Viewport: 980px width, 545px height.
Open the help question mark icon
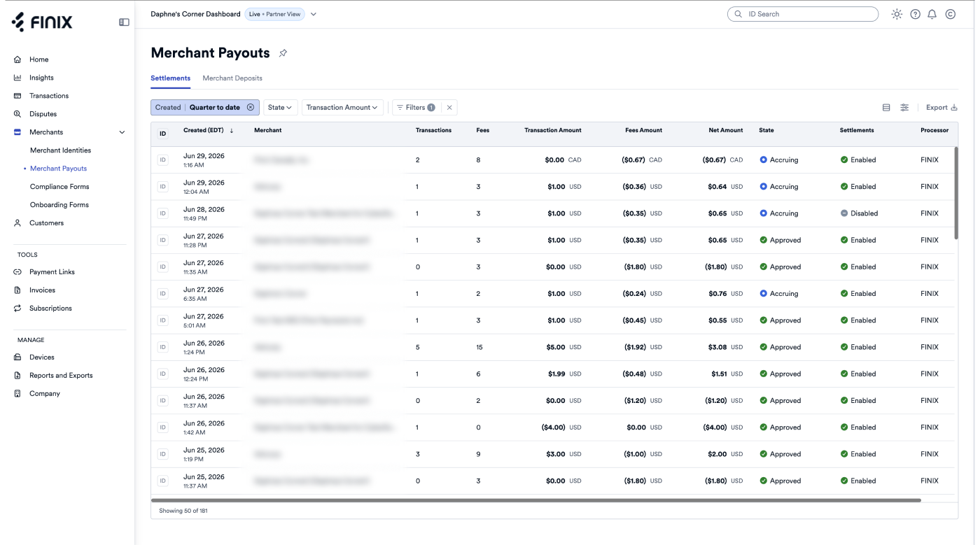(915, 14)
